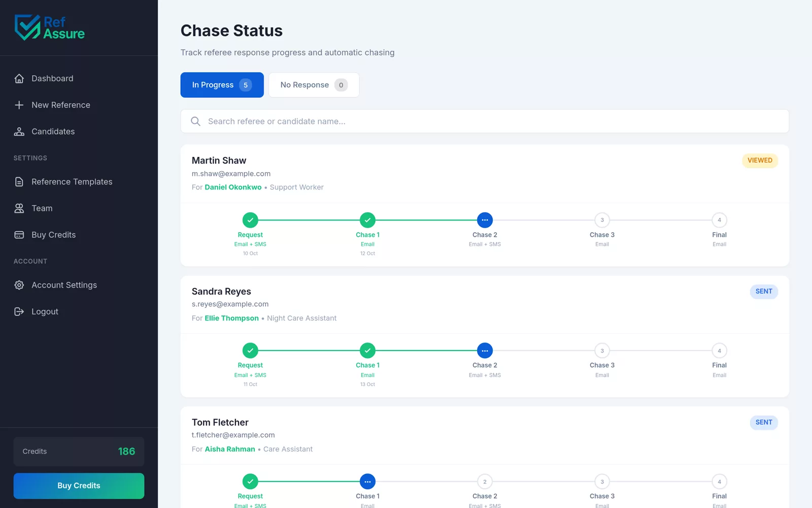Image resolution: width=812 pixels, height=508 pixels.
Task: Click Tom Fletcher's Chase 2 step circle
Action: 485,482
